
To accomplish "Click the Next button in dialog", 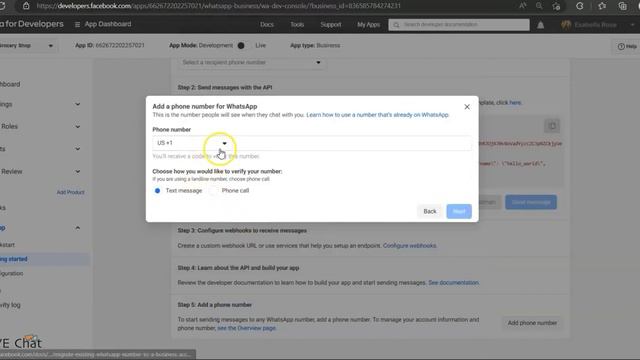I will [459, 211].
